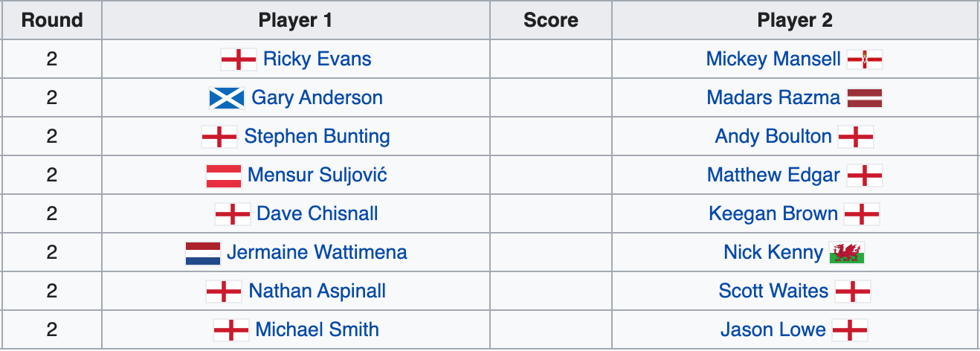Follow the Stephen Bunting link
Image resolution: width=980 pixels, height=351 pixels.
click(317, 137)
